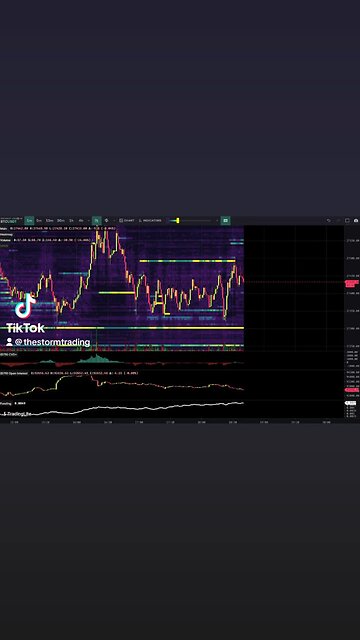Screen dimensions: 360x640
Task: Click the Funding indicator label
Action: [6, 403]
